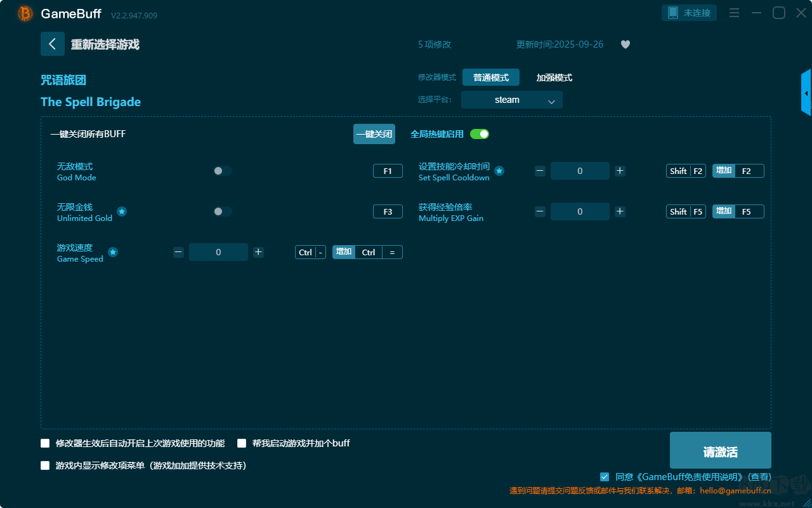The height and width of the screenshot is (508, 812).
Task: Minimize the GameBuff window
Action: point(756,13)
